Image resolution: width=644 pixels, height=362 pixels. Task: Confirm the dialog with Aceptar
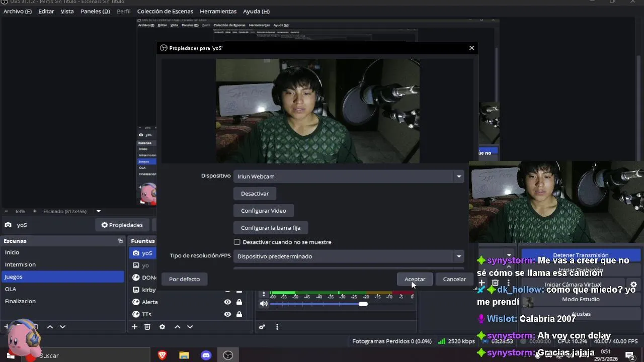[415, 279]
